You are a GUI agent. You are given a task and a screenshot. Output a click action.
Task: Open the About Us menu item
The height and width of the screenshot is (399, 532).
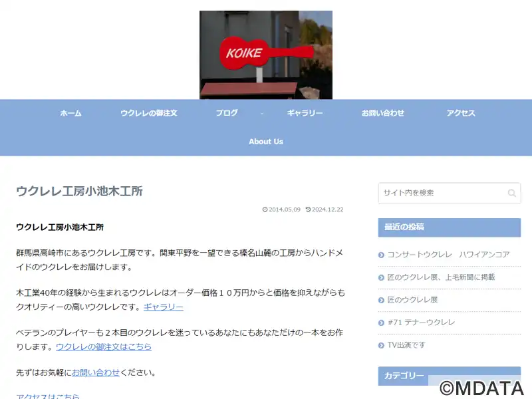(x=266, y=142)
